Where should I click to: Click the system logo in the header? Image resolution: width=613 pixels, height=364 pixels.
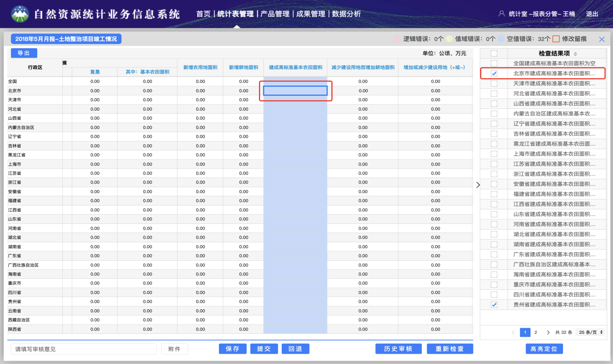(20, 14)
